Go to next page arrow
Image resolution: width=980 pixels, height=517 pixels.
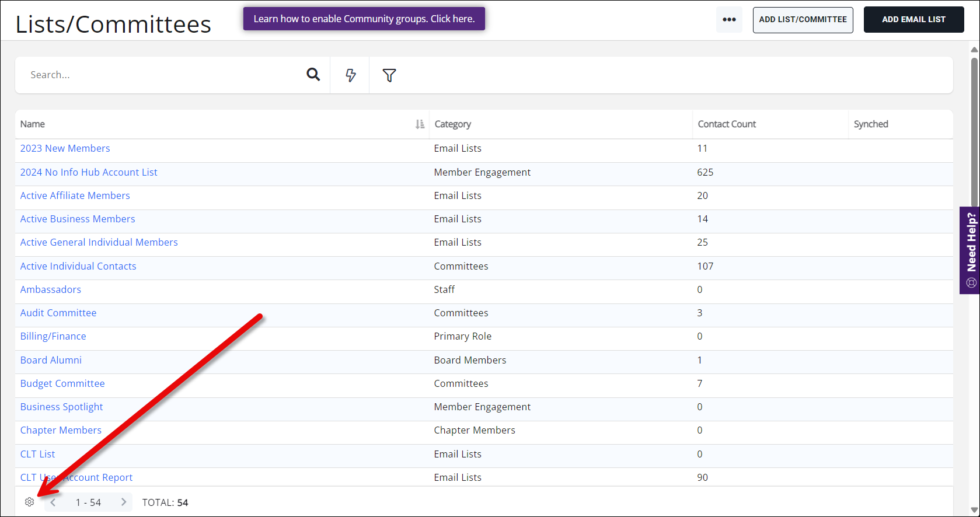click(124, 502)
